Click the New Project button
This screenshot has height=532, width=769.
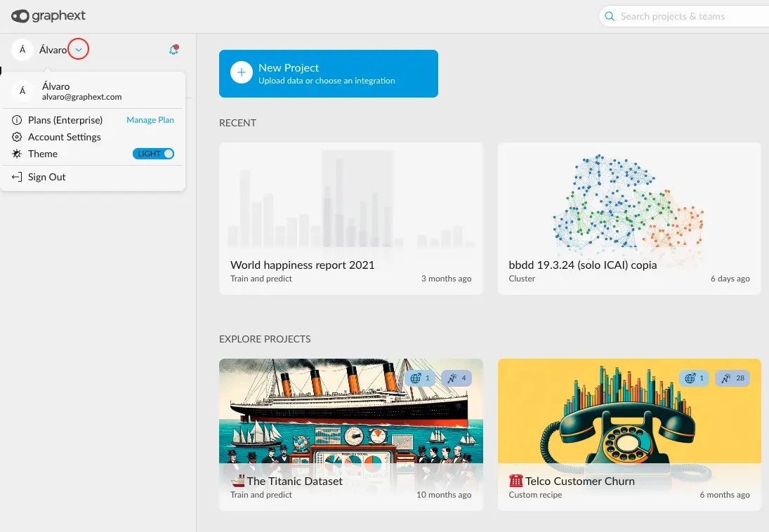[x=329, y=73]
